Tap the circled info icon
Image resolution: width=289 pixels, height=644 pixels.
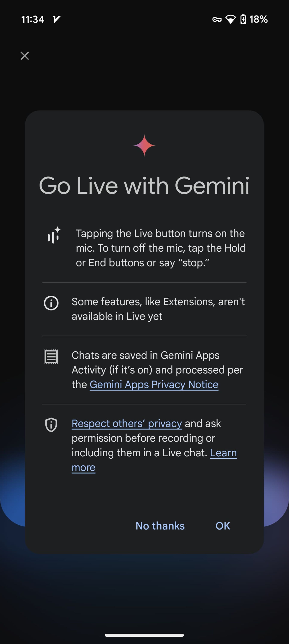(51, 303)
